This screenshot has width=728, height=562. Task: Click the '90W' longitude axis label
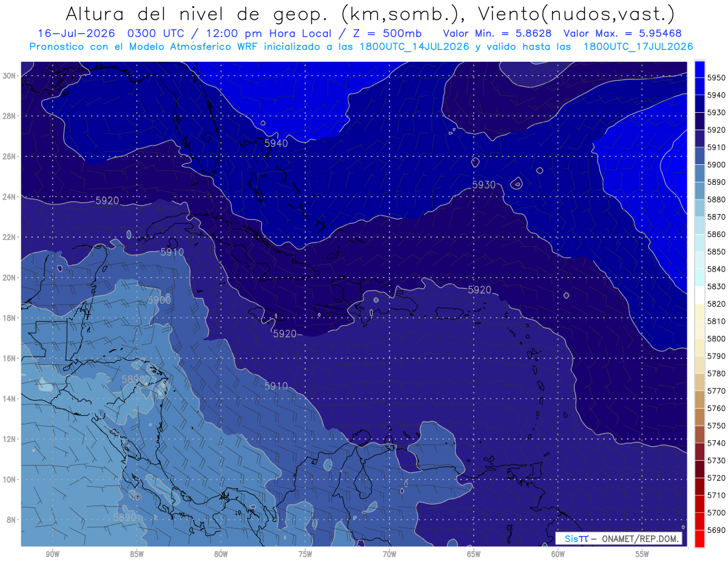tap(53, 554)
